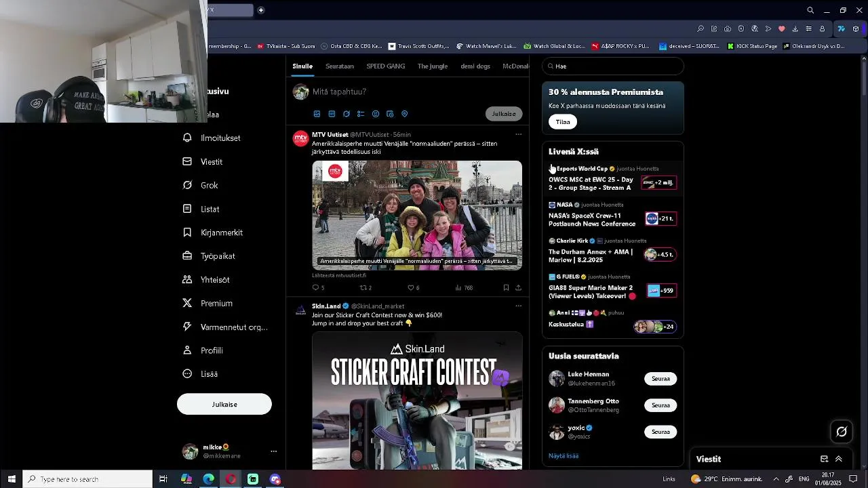Screen dimensions: 868x488
Task: Open more options on MTV Uutiset post
Action: [x=519, y=134]
